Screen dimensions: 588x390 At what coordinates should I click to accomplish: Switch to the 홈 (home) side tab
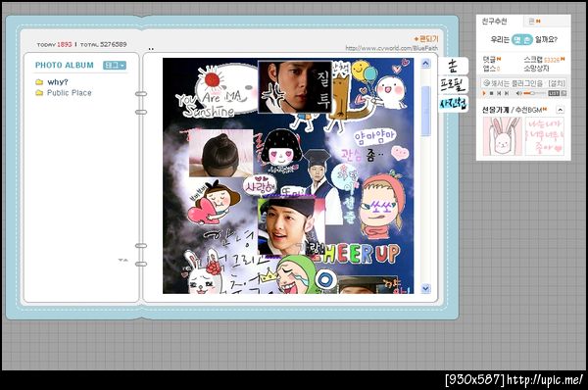(453, 66)
